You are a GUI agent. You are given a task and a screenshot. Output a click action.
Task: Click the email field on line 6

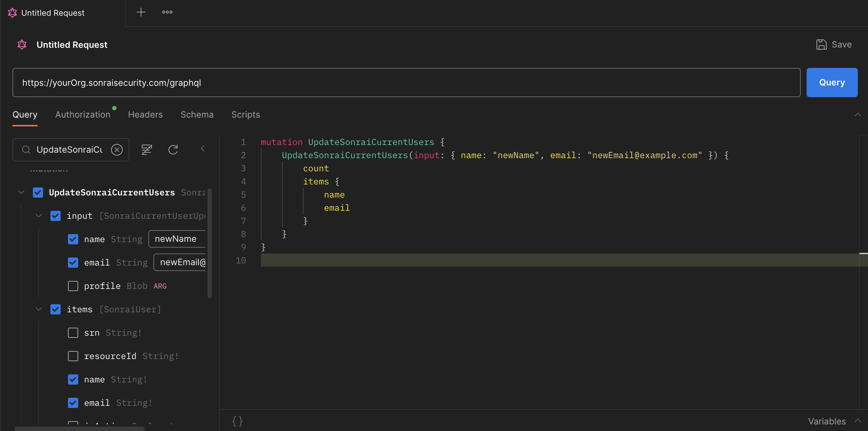(x=337, y=208)
